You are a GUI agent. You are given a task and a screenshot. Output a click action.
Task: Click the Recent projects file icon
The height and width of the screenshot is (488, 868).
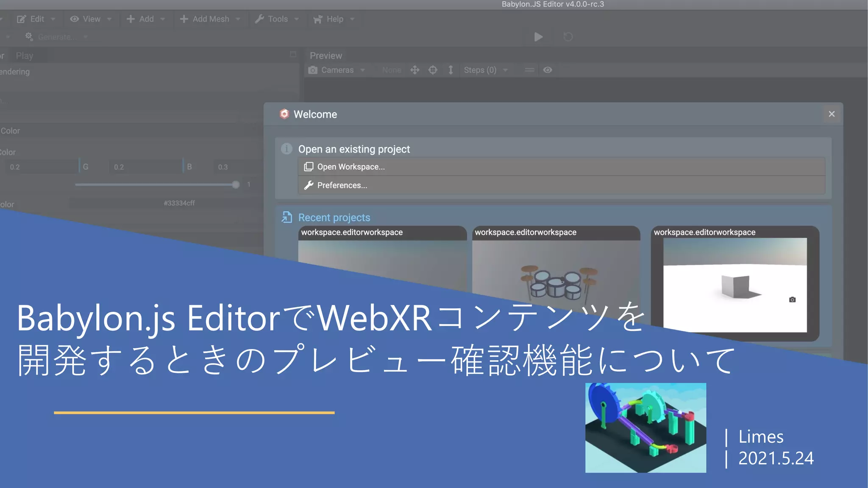click(287, 217)
